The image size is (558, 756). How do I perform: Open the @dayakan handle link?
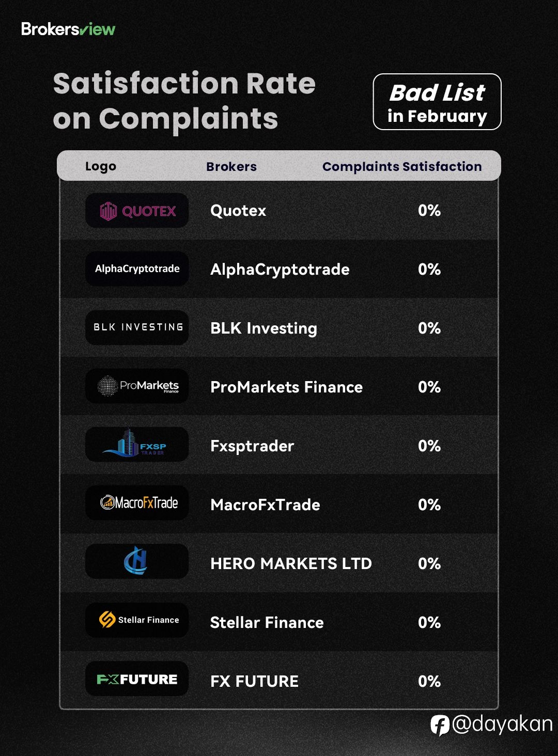(502, 724)
